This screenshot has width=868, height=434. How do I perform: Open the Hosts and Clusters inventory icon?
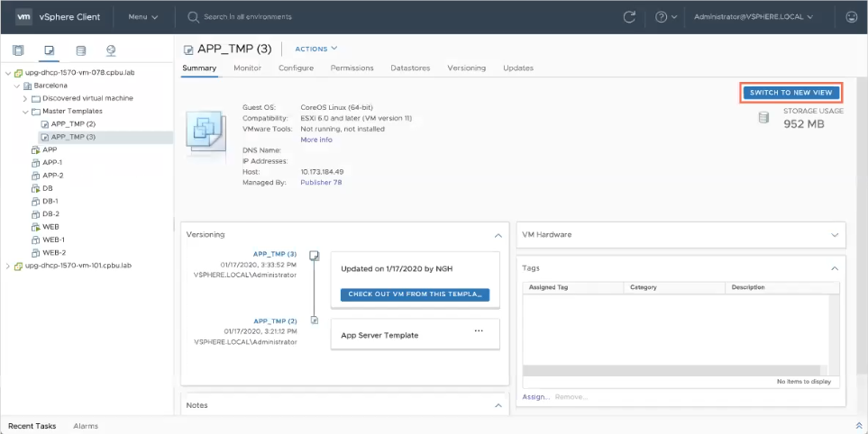pos(18,50)
